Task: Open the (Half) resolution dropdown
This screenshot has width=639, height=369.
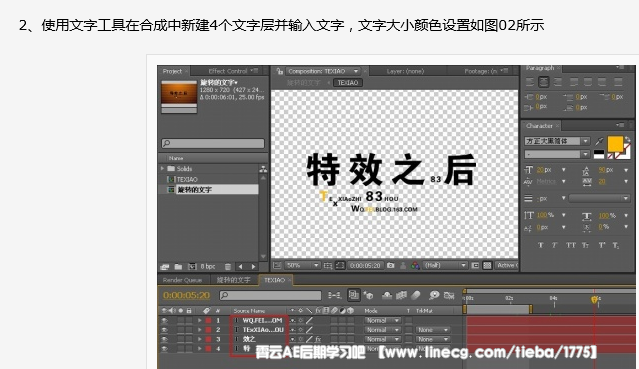Action: tap(445, 265)
